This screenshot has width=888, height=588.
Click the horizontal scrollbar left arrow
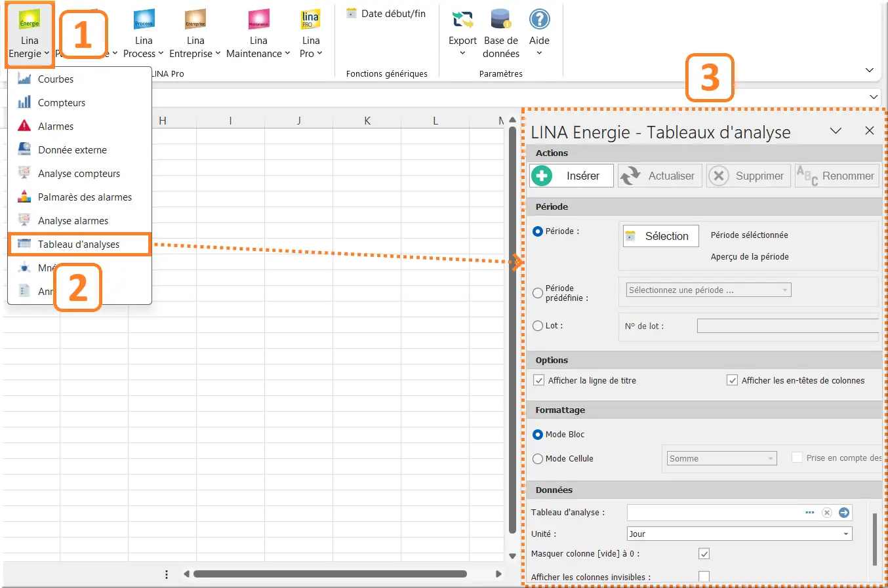(x=186, y=574)
